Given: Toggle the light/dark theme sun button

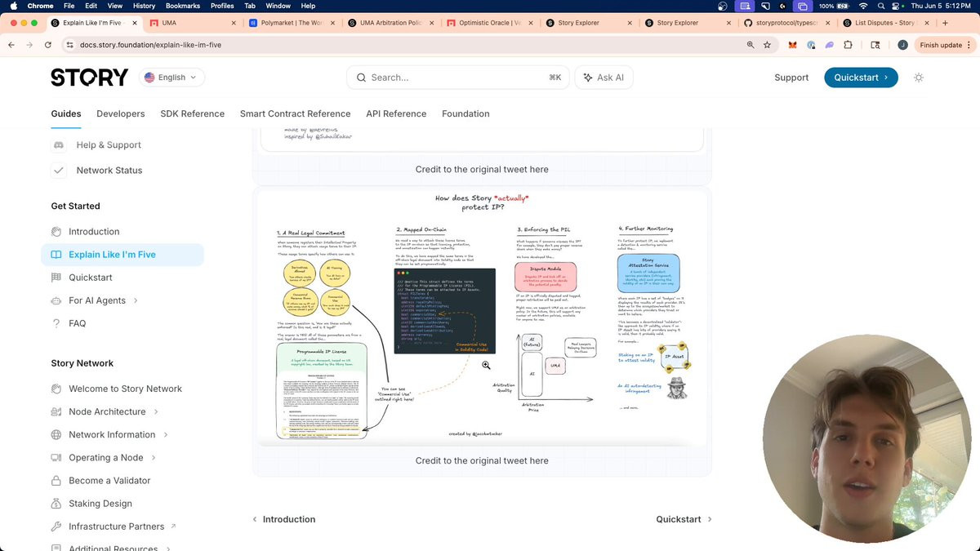Looking at the screenshot, I should coord(919,78).
